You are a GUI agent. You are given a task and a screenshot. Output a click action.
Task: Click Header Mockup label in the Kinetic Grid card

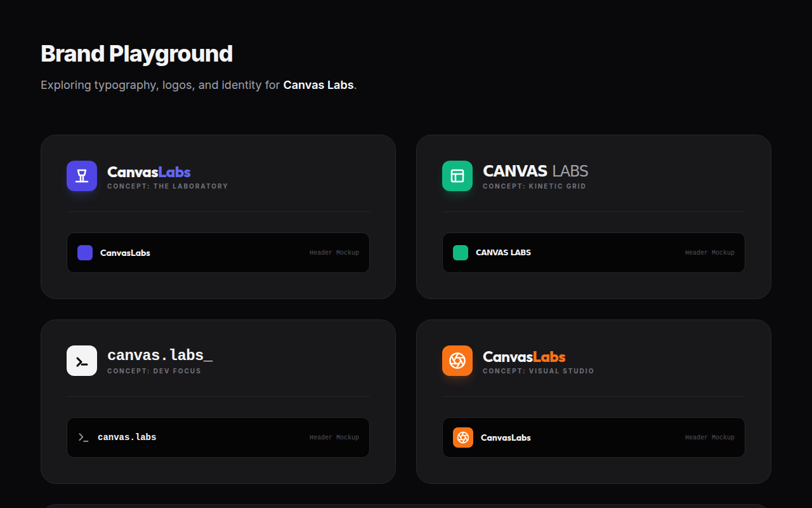pos(710,253)
